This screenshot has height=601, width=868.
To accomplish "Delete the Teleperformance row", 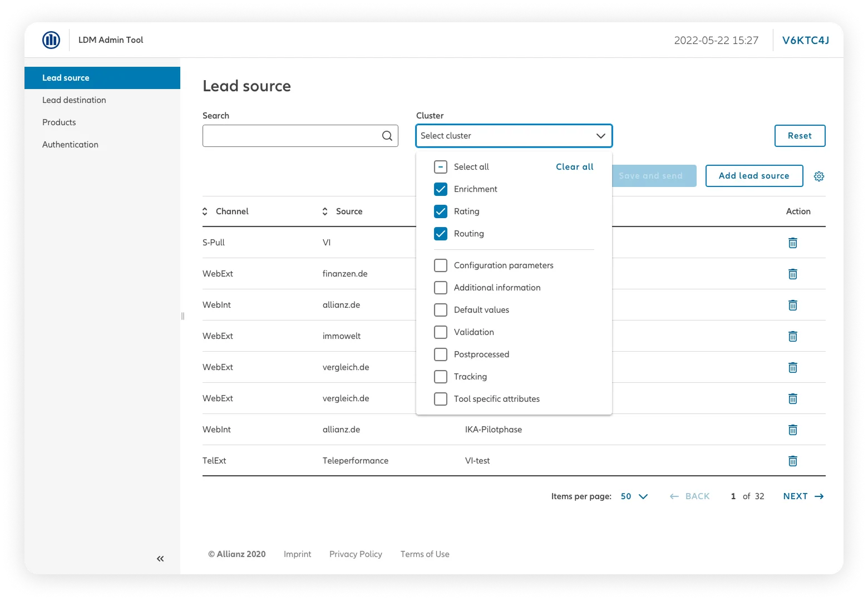I will 793,461.
